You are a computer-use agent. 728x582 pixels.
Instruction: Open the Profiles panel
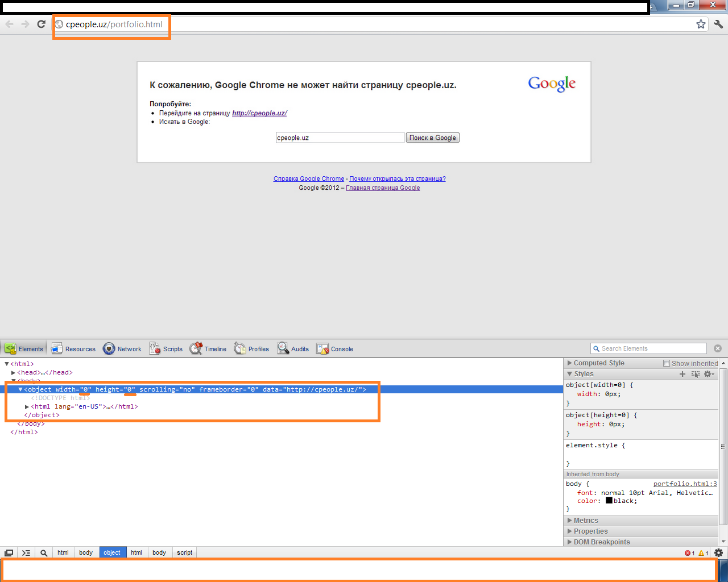[x=251, y=349]
